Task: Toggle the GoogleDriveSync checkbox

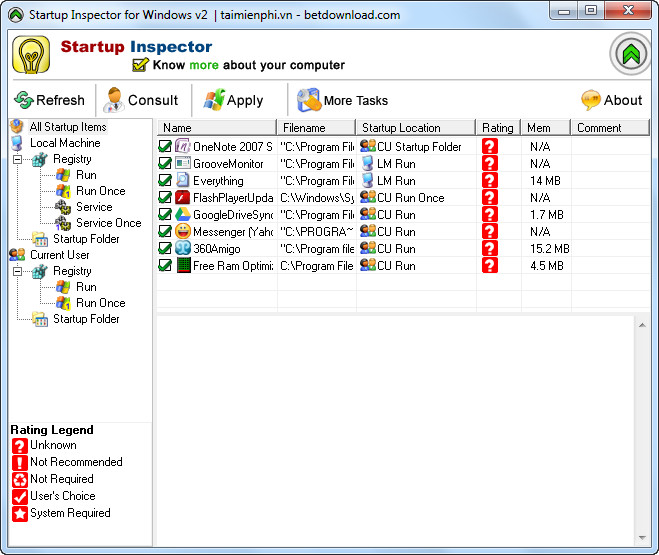Action: pyautogui.click(x=165, y=214)
